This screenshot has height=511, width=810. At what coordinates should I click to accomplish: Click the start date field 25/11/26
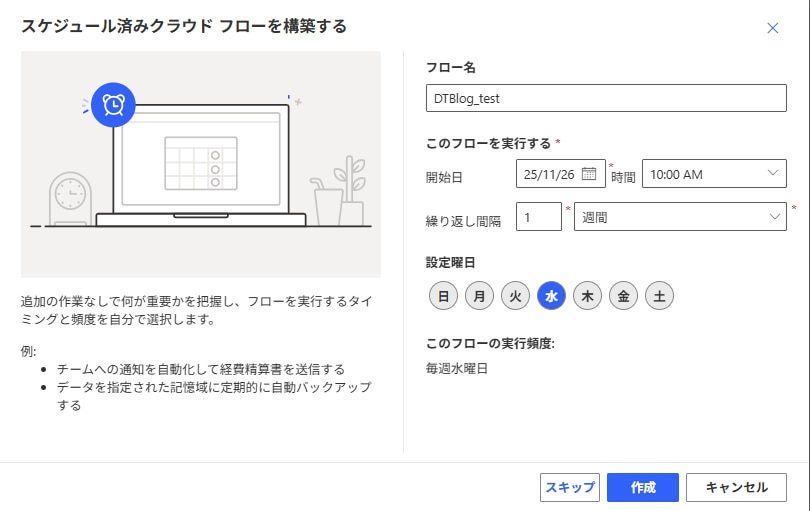[550, 174]
